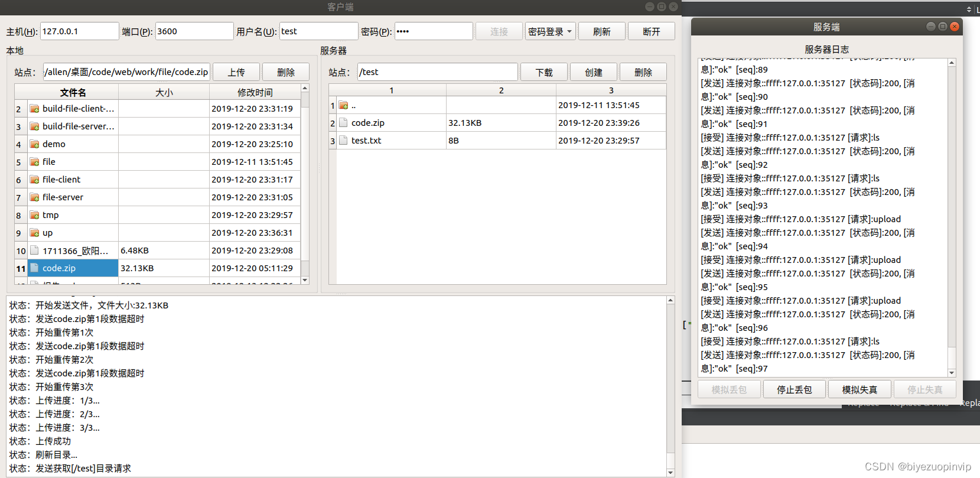Screen dimensions: 980x478
Task: Click local file list scrollbar down arrow
Action: (305, 280)
